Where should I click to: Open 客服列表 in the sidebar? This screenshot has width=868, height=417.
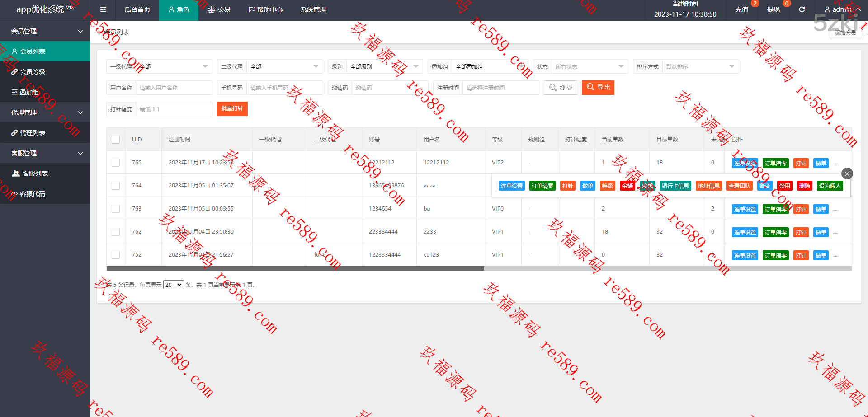(35, 173)
